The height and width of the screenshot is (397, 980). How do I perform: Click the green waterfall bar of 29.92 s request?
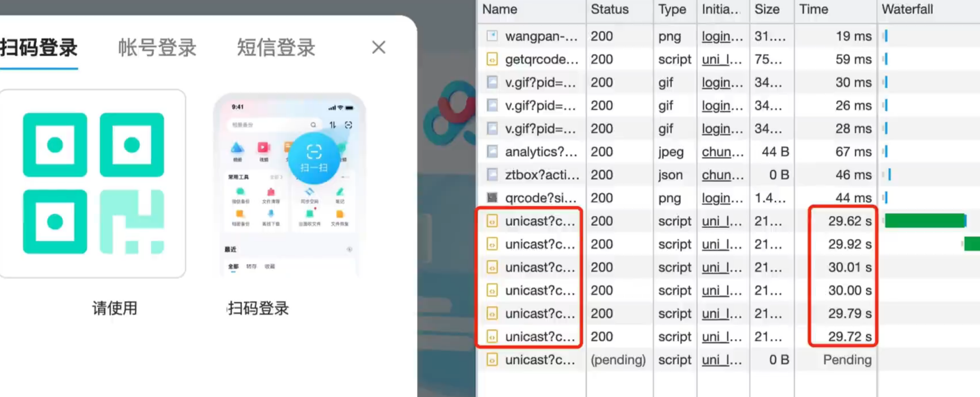pyautogui.click(x=972, y=244)
